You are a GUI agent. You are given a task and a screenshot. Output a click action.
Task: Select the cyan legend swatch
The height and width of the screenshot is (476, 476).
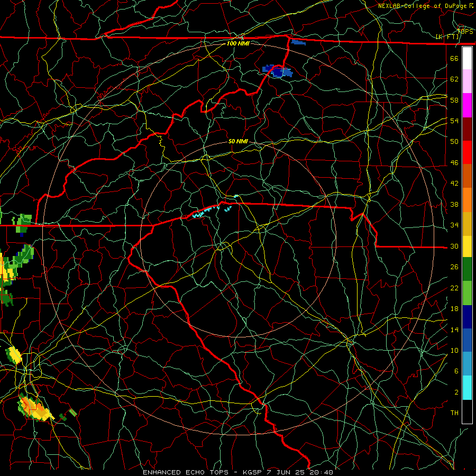(x=467, y=388)
